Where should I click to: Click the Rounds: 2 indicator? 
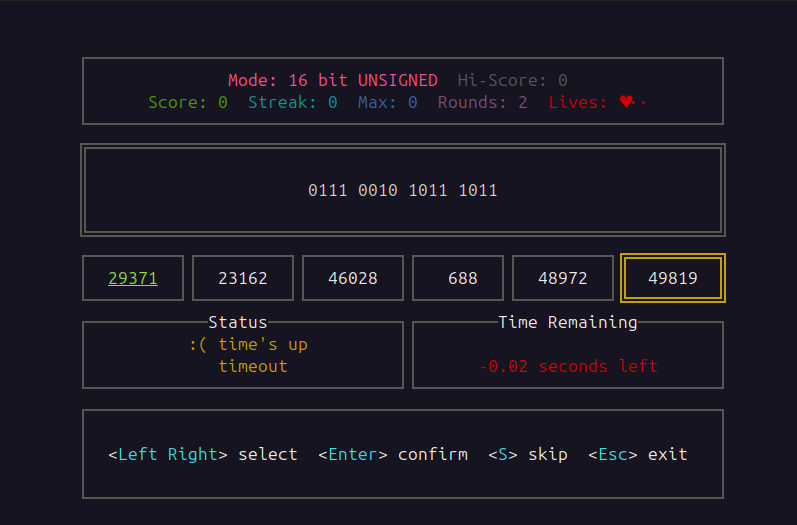pyautogui.click(x=482, y=102)
